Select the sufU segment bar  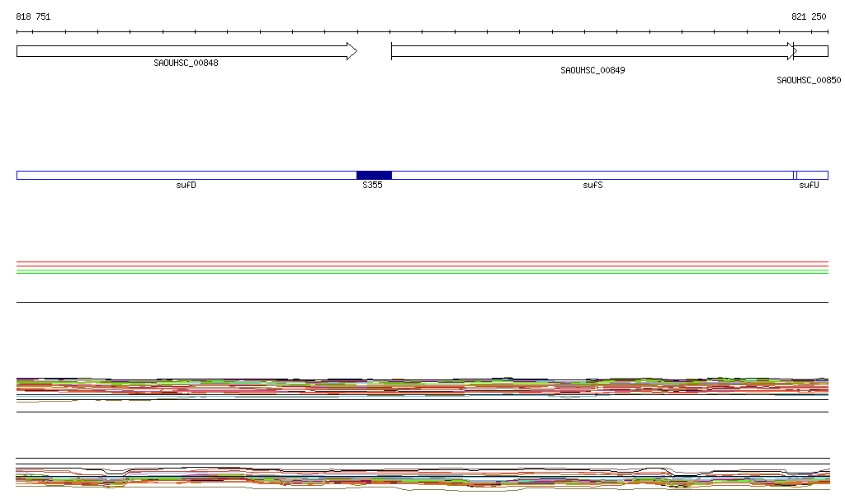coord(812,175)
